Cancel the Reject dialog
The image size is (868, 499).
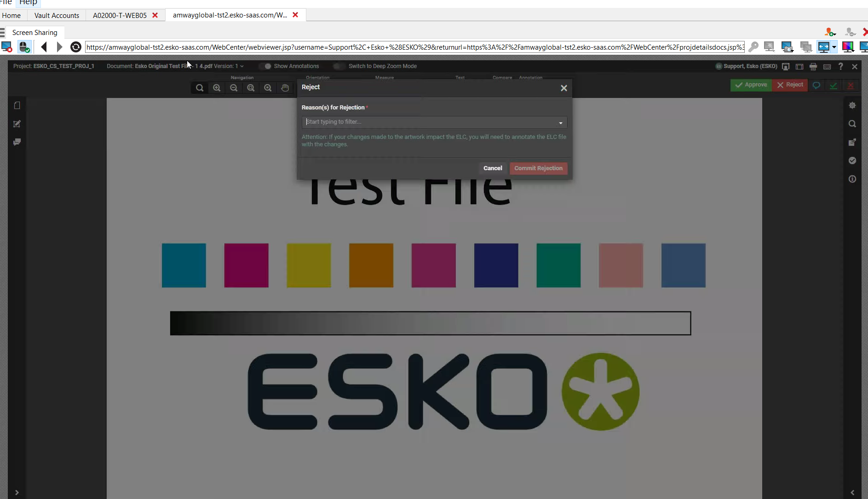click(x=493, y=168)
